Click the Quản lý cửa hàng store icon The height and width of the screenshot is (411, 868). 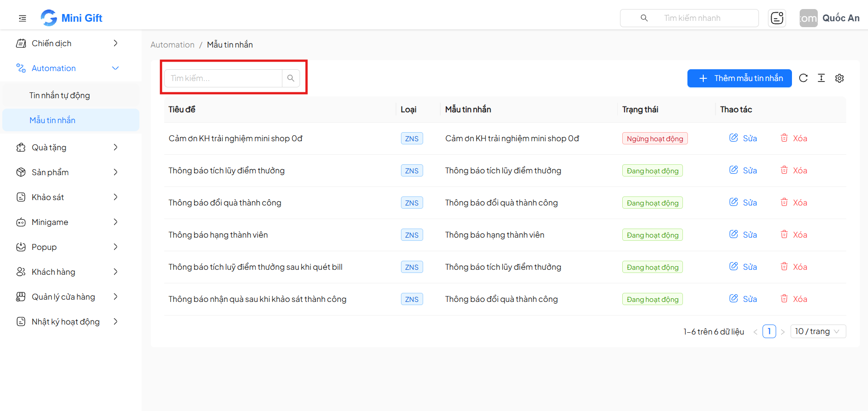[21, 296]
